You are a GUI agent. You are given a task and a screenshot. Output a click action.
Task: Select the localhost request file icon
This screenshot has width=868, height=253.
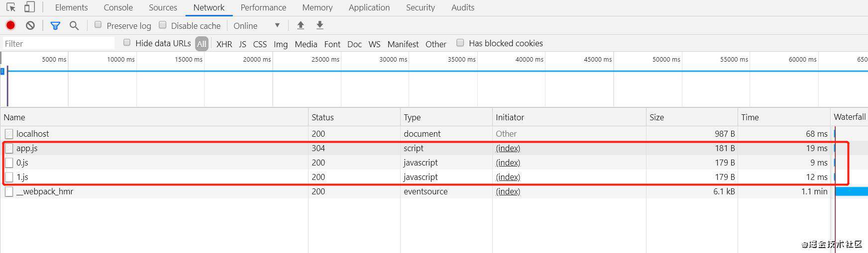pos(9,134)
